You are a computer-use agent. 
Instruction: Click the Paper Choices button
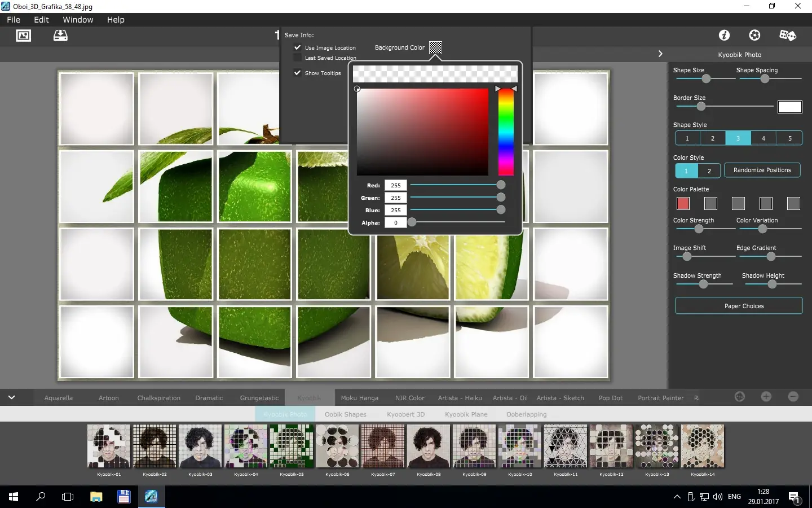coord(744,306)
